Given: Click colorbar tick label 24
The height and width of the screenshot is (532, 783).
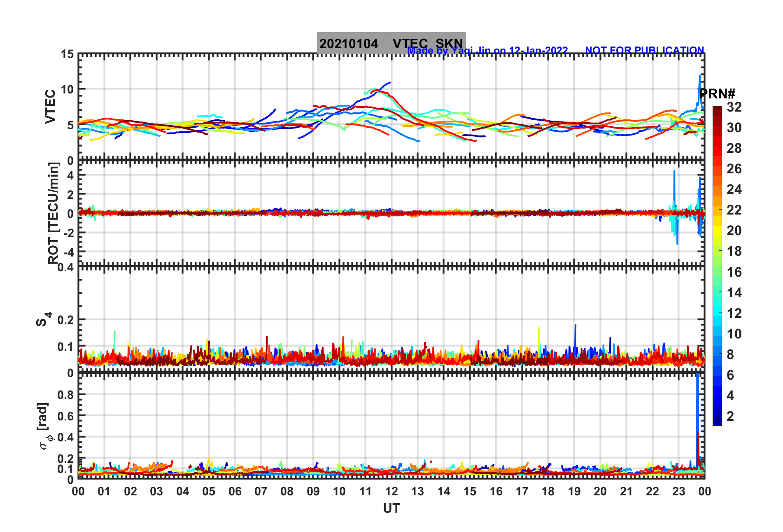Looking at the screenshot, I should pos(734,189).
